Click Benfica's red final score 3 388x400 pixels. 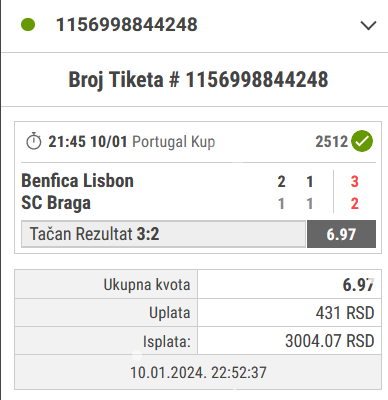pos(354,182)
